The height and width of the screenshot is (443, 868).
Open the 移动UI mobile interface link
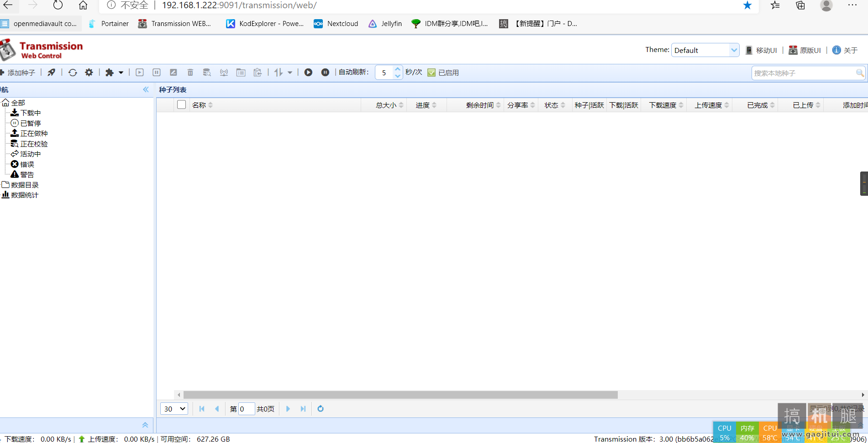coord(761,50)
